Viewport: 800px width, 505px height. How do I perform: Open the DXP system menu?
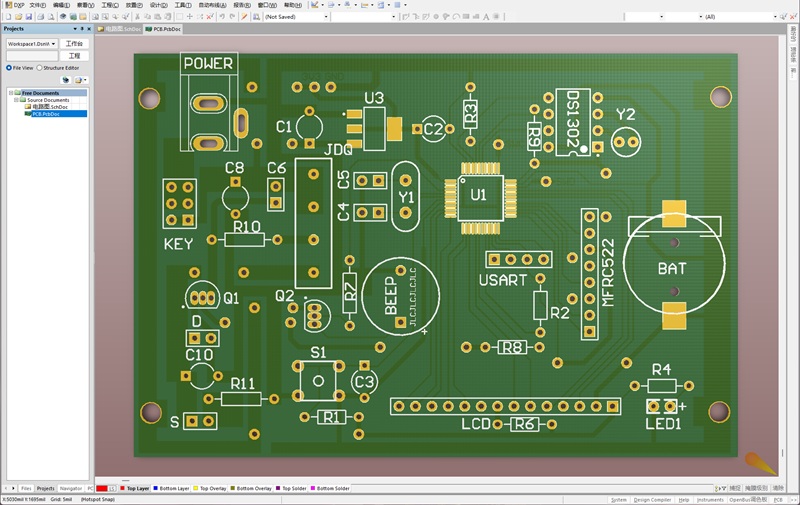pos(14,5)
